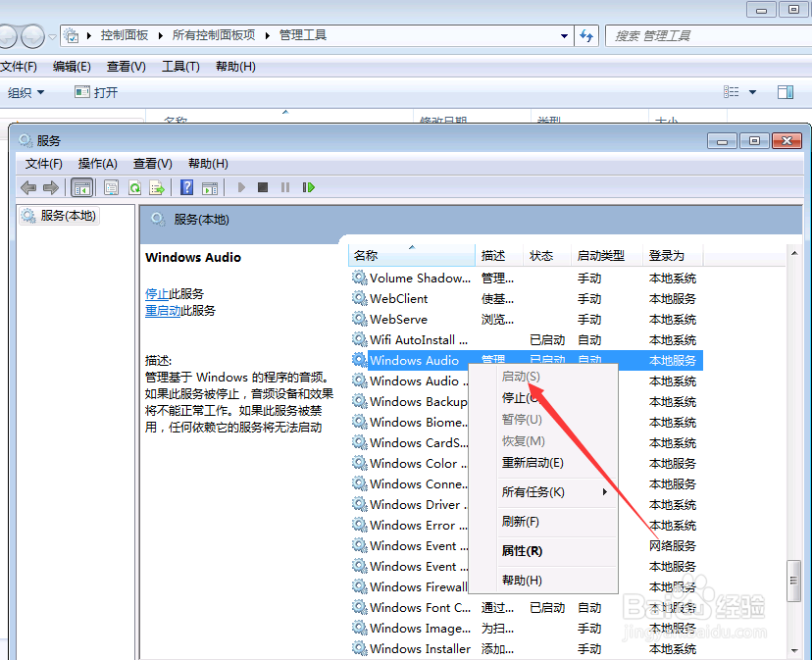
Task: Click the export list toolbar icon
Action: pos(157,187)
